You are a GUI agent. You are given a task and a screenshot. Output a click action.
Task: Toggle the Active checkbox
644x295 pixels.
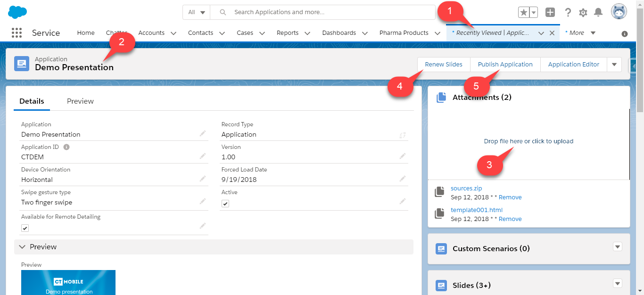[226, 204]
